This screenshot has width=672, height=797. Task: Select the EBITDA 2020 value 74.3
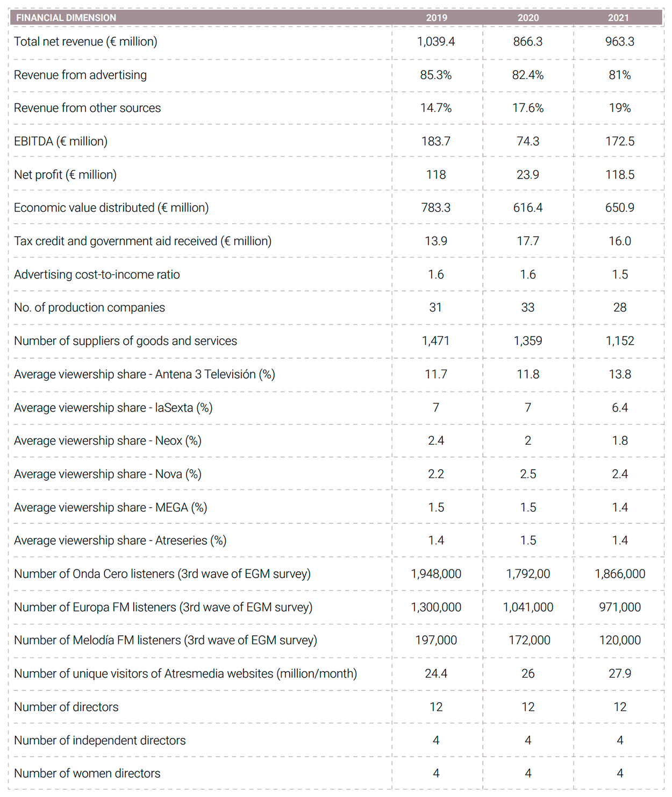point(528,141)
